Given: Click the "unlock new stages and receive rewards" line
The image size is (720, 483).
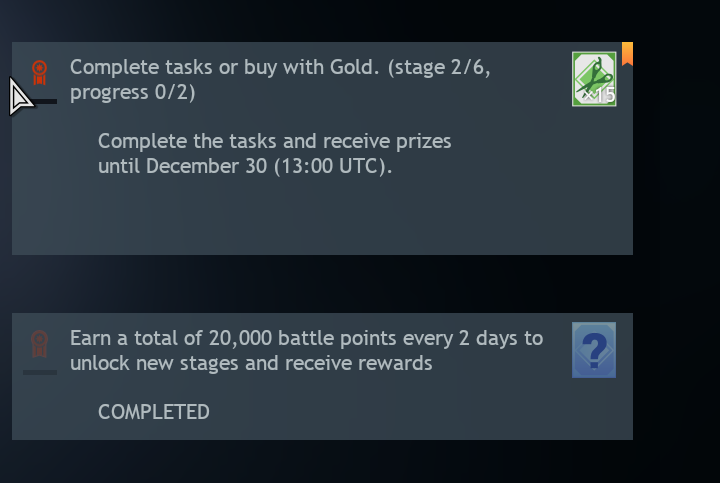Looking at the screenshot, I should pyautogui.click(x=251, y=363).
